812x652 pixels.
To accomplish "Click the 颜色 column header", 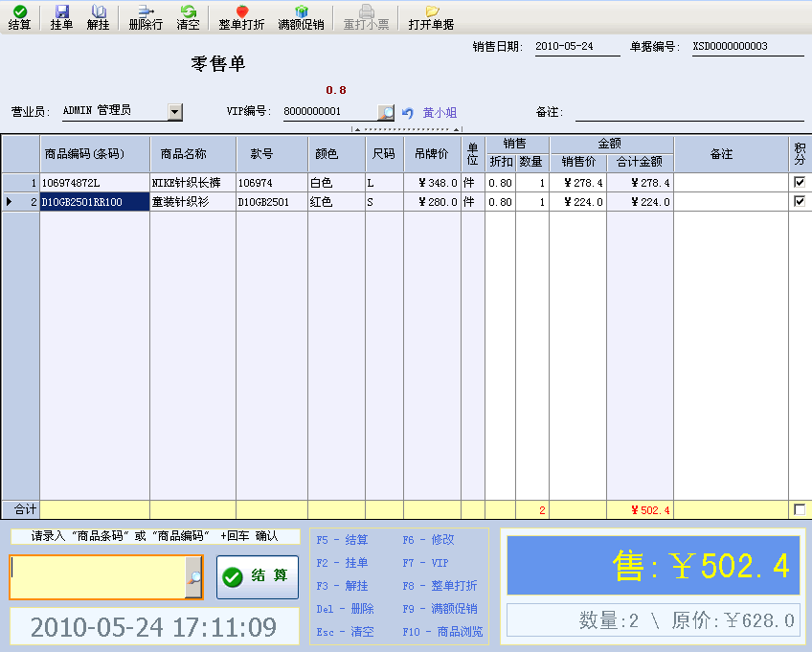I will point(337,154).
